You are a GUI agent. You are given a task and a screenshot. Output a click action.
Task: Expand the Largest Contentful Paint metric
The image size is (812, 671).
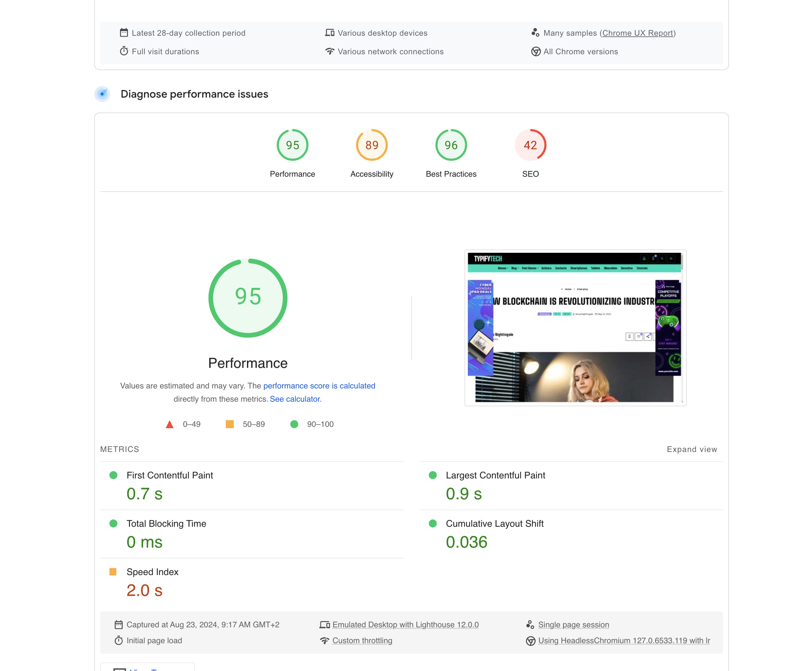coord(495,475)
